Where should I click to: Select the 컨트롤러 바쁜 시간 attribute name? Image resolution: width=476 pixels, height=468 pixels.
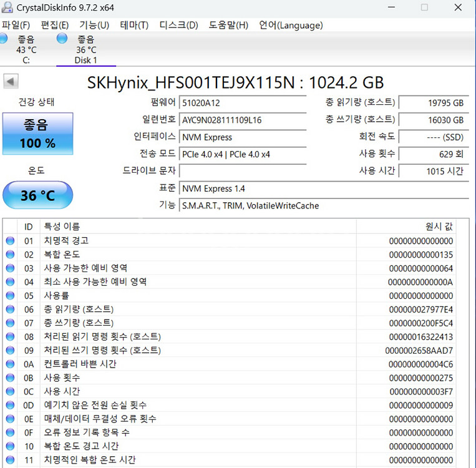click(x=80, y=364)
